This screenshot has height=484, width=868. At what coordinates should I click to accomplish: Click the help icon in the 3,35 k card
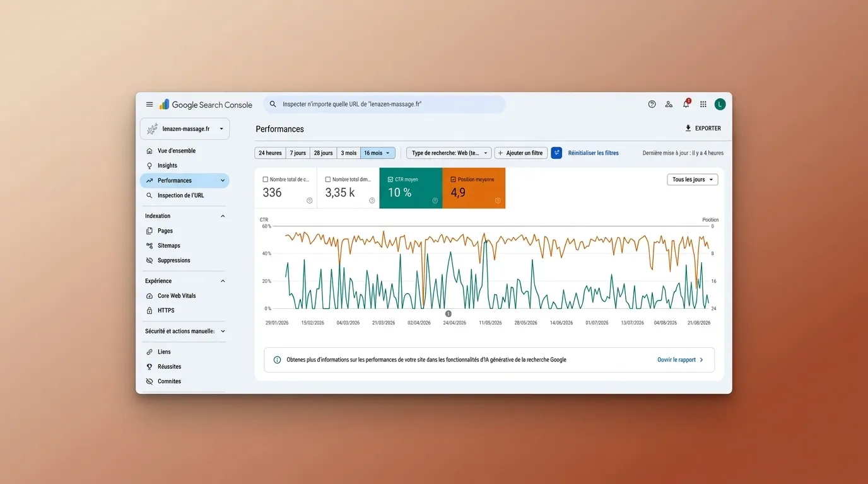pos(372,200)
